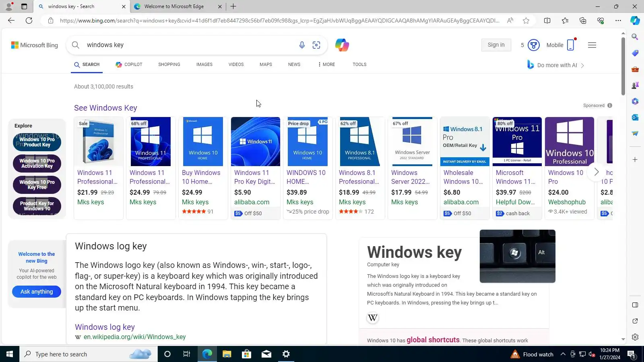Viewport: 644px width, 362px height.
Task: Launch Copilot from the colorful search bar icon
Action: 342,45
